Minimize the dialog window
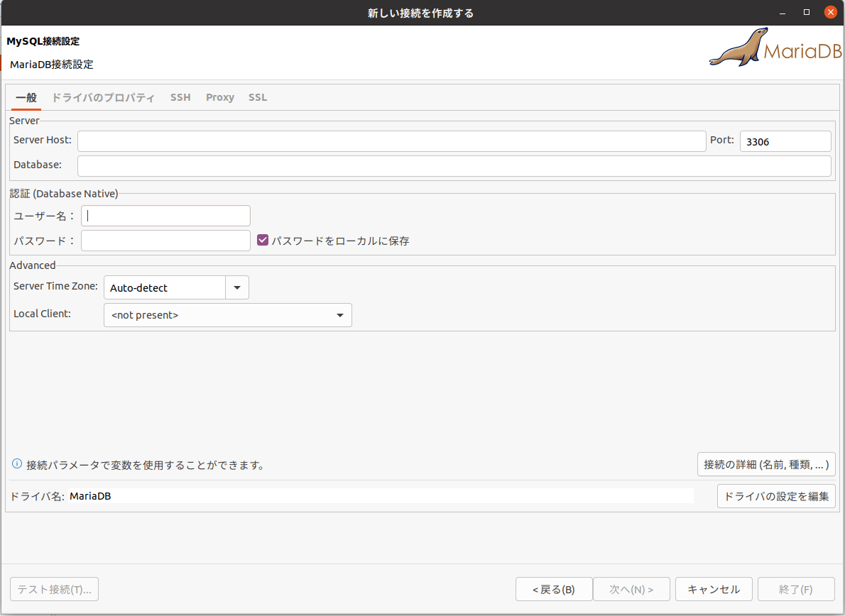 (783, 12)
